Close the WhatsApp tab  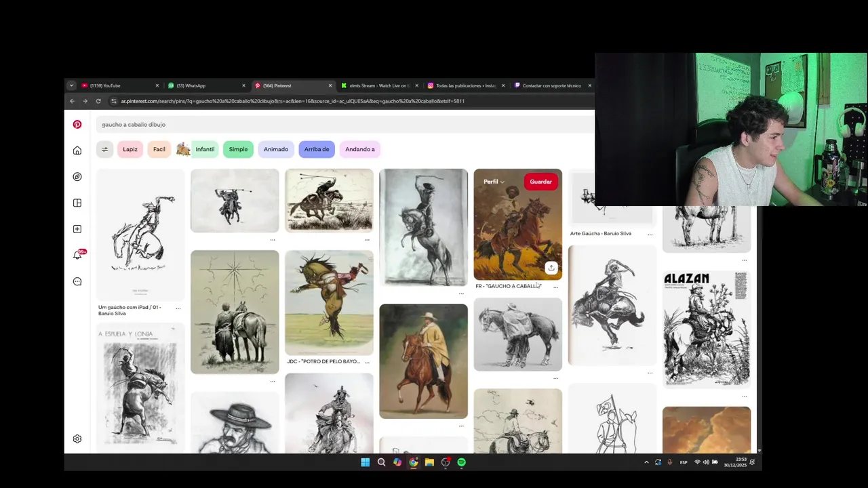[x=243, y=85]
